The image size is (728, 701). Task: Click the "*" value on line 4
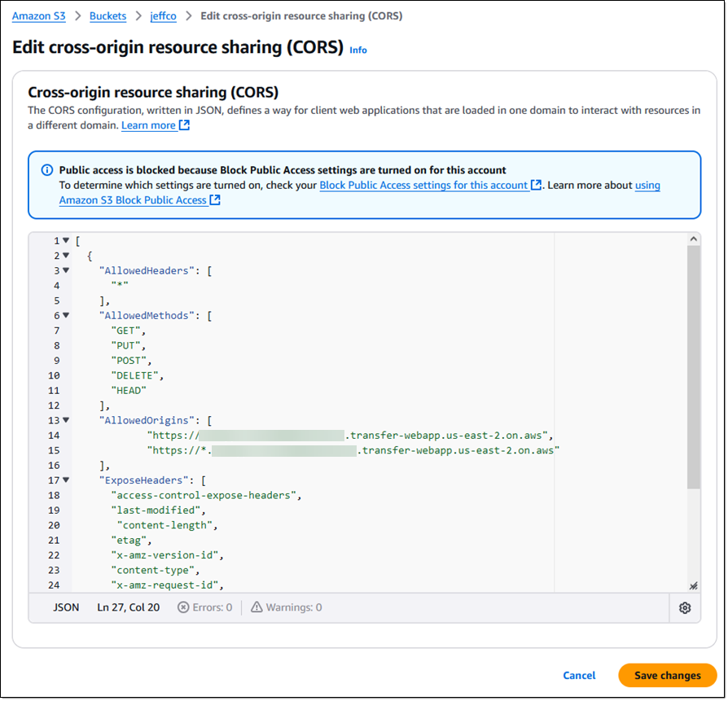click(120, 285)
